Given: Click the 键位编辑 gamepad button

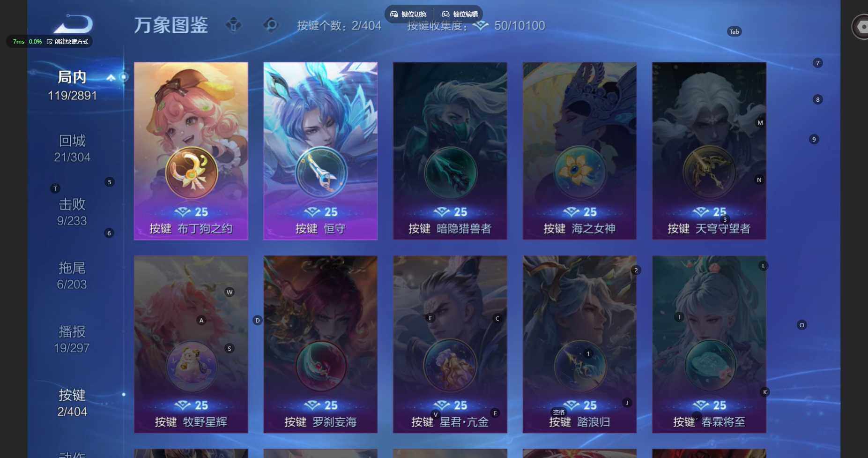Looking at the screenshot, I should [x=460, y=14].
